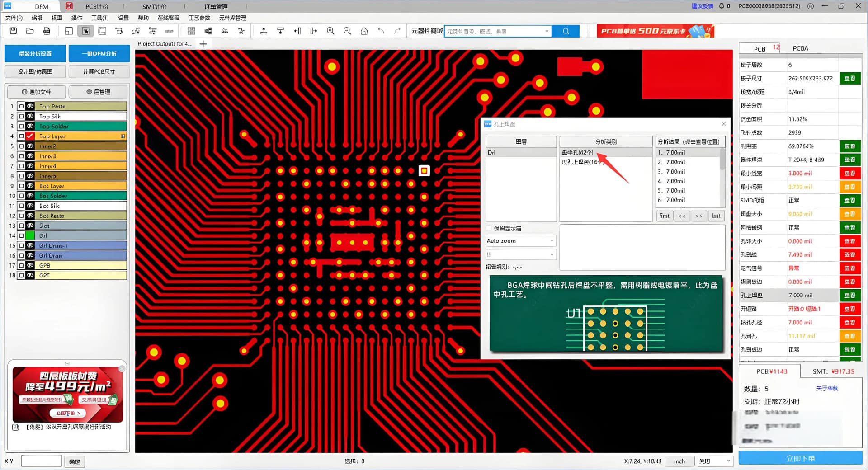Click the last button in results
Viewport: 868px width, 470px height.
pos(716,216)
